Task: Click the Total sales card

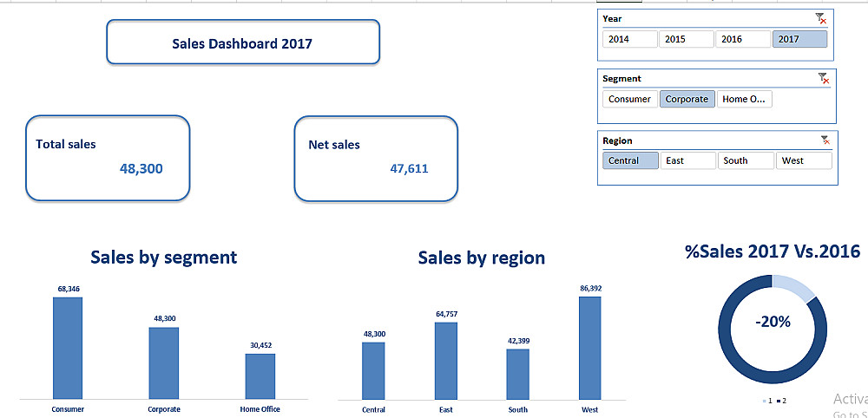Action: [x=108, y=158]
